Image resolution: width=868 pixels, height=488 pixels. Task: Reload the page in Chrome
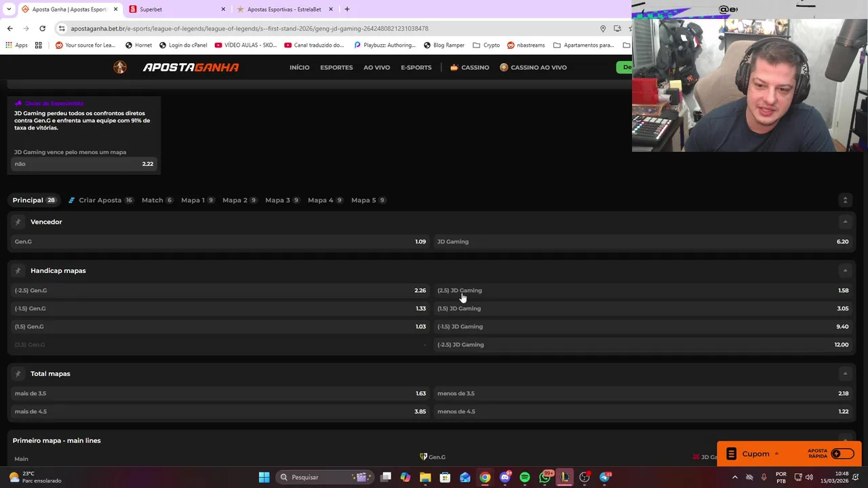(42, 28)
